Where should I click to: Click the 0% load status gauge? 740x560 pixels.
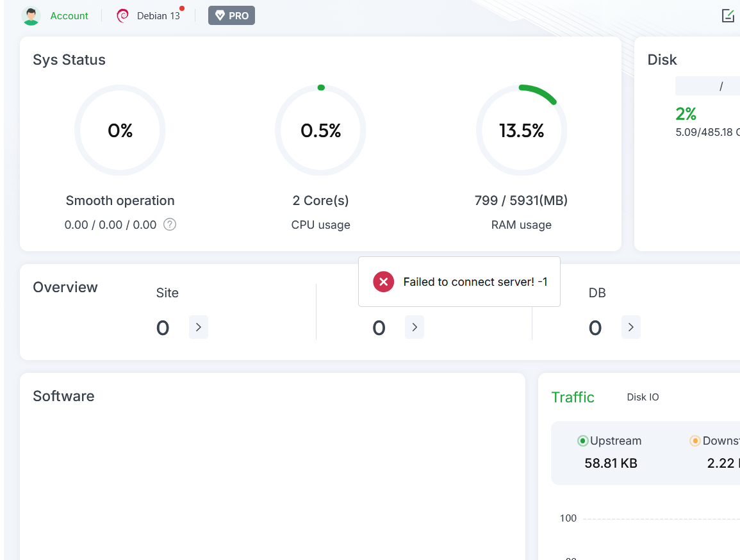120,130
